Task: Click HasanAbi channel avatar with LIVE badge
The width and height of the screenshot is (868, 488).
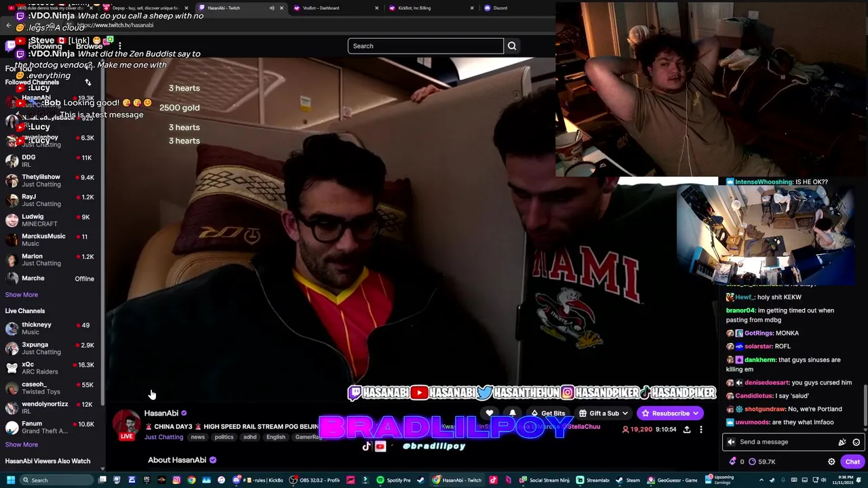Action: pos(127,425)
